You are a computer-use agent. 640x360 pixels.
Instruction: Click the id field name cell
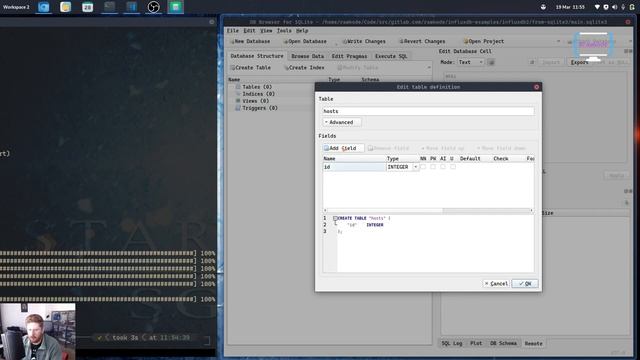click(354, 167)
